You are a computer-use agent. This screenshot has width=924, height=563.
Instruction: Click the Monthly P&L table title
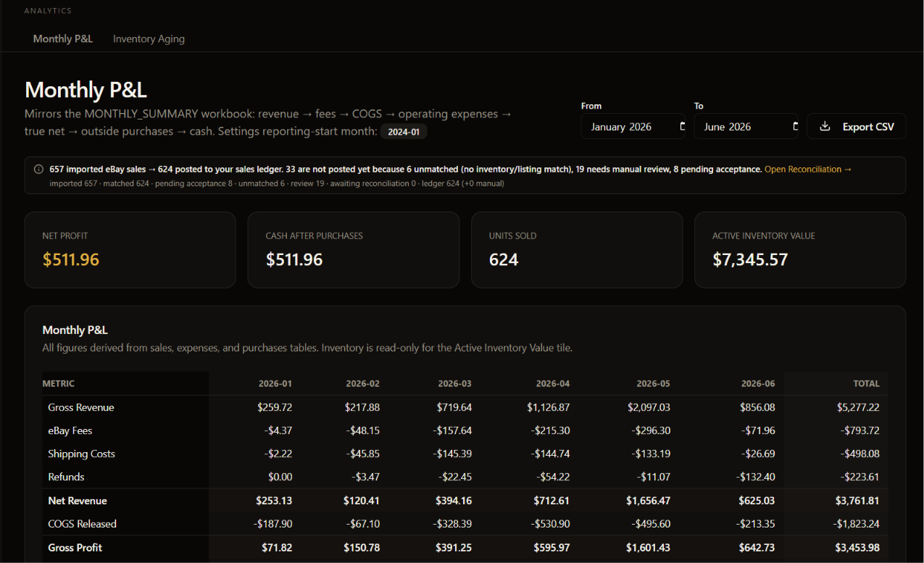(75, 330)
